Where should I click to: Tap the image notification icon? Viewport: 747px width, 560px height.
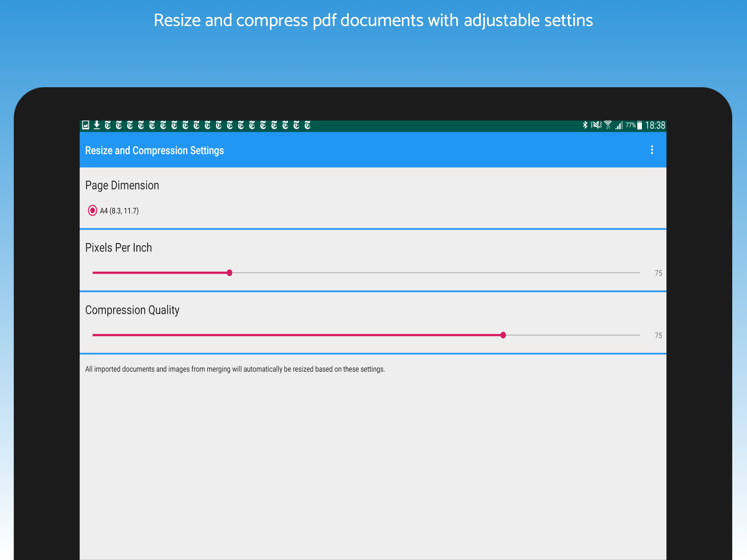pyautogui.click(x=86, y=125)
